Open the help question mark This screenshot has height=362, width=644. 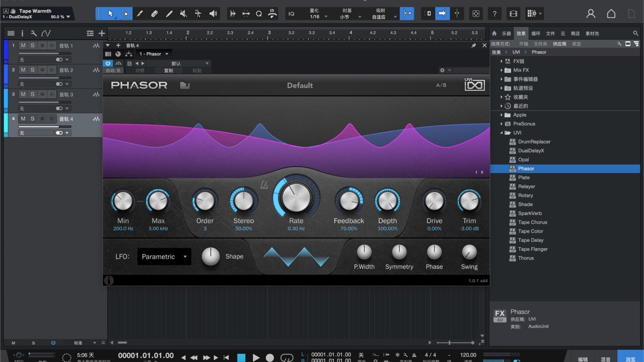[494, 14]
